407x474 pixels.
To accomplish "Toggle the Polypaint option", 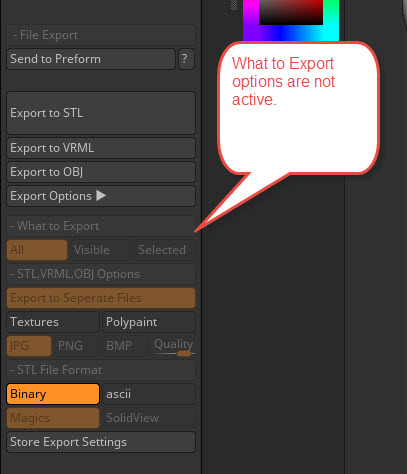I will [x=149, y=322].
